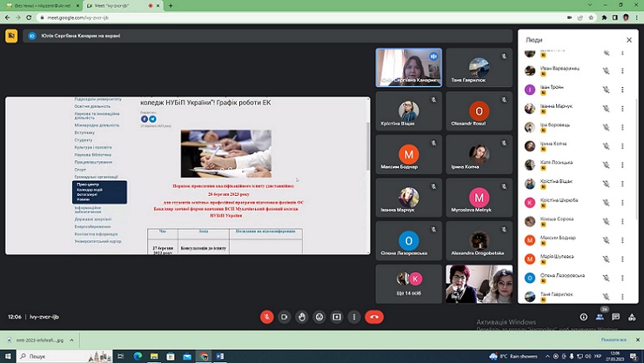Open meeting details info icon
The height and width of the screenshot is (363, 644).
click(583, 317)
